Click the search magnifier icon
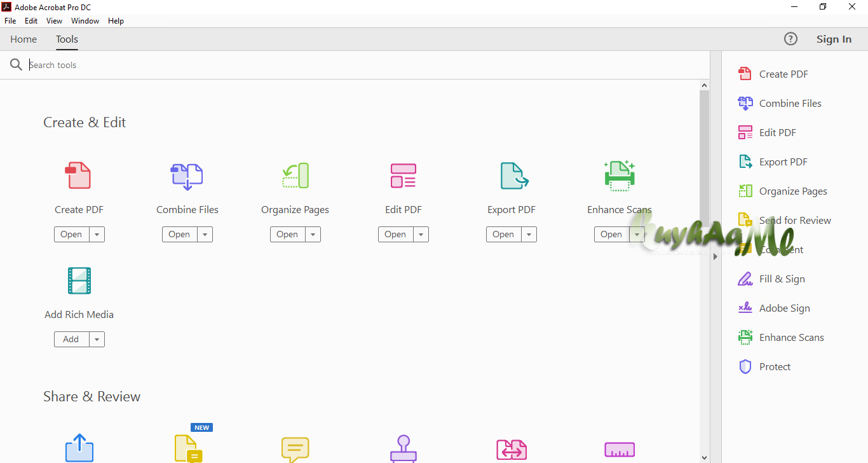Viewport: 868px width, 463px height. tap(16, 65)
